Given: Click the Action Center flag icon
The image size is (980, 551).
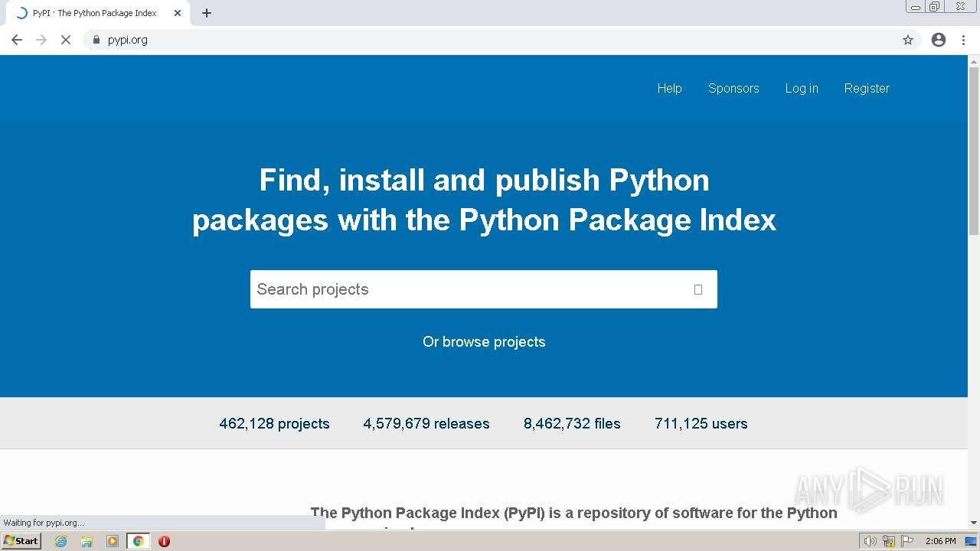Looking at the screenshot, I should (907, 541).
